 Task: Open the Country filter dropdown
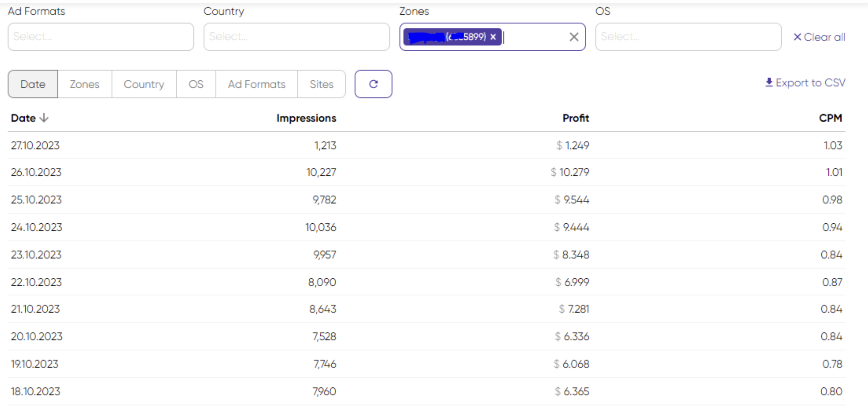[x=296, y=36]
